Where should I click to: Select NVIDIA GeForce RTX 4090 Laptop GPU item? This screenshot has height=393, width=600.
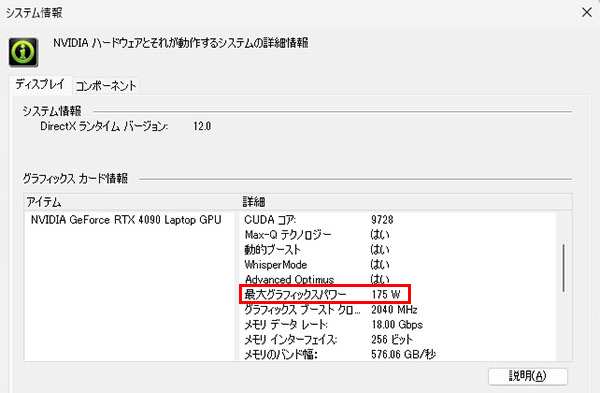click(126, 220)
